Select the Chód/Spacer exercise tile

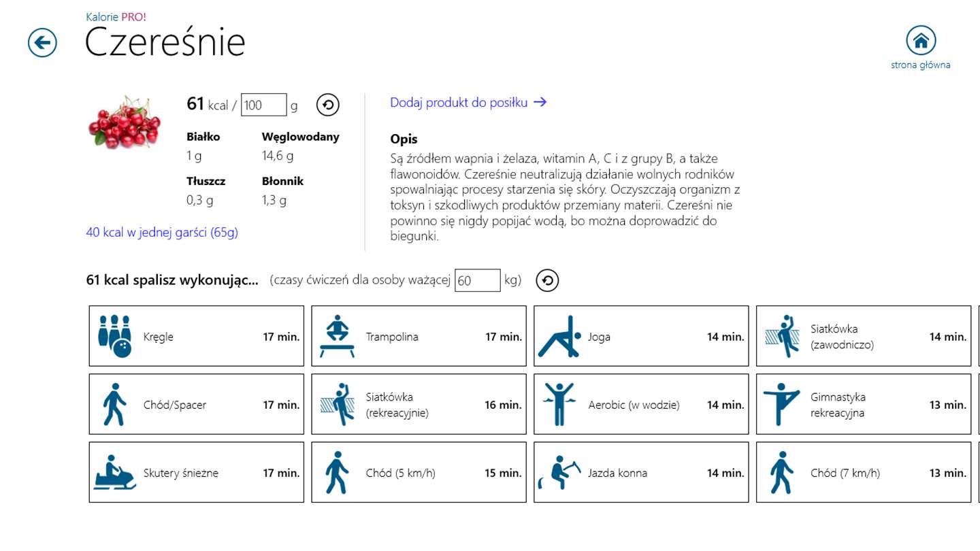pos(197,404)
